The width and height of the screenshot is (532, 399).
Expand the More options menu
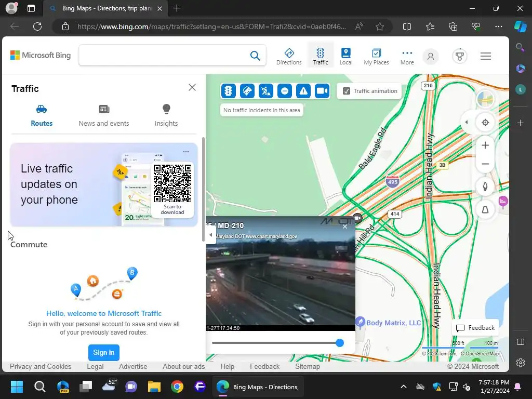407,57
